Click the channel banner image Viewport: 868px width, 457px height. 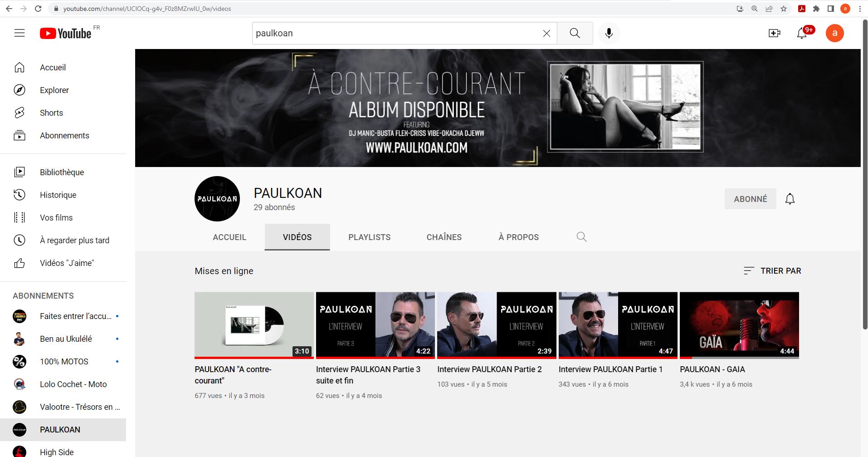pos(497,108)
